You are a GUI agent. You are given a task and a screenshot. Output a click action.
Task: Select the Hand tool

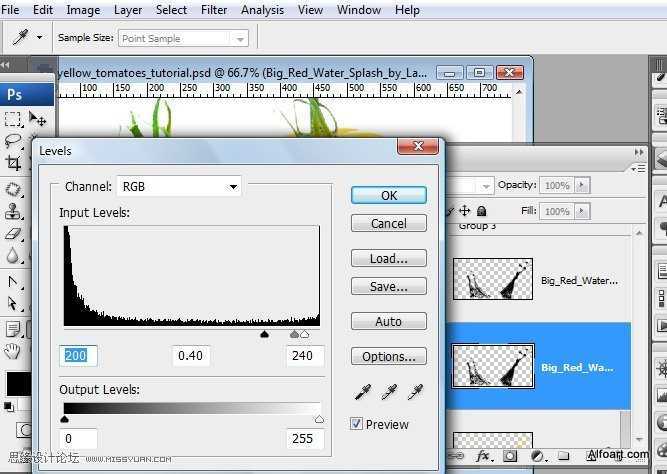tap(12, 351)
